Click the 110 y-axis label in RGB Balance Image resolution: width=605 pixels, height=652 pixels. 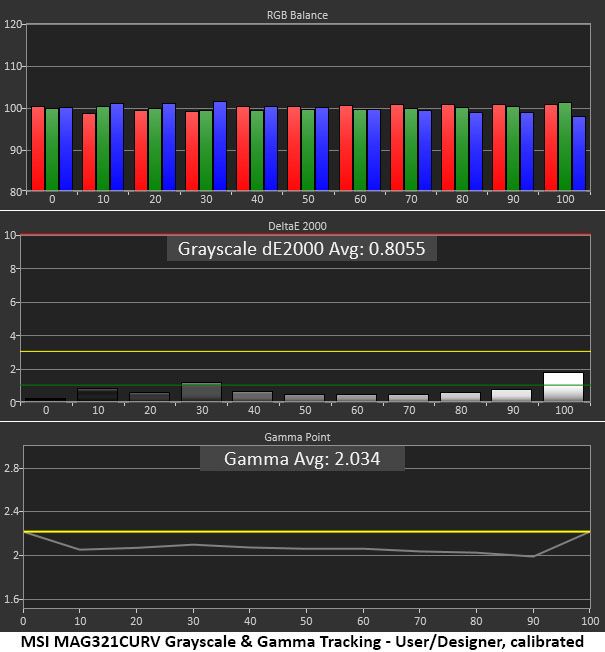pyautogui.click(x=12, y=66)
